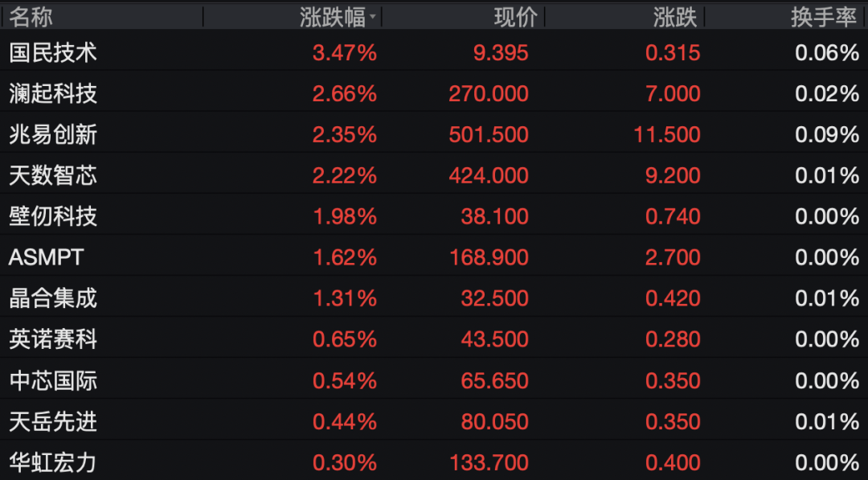Open 壁仞科技 stock entry
868x480 pixels.
(x=434, y=216)
